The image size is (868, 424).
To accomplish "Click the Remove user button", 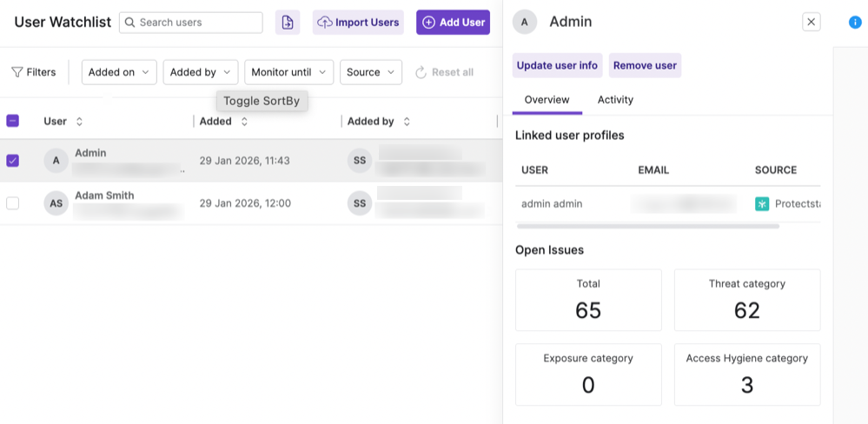I will point(645,65).
